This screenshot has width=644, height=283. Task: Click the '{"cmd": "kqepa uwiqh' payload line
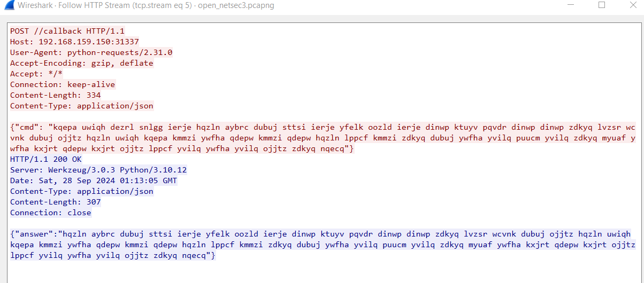(323, 127)
